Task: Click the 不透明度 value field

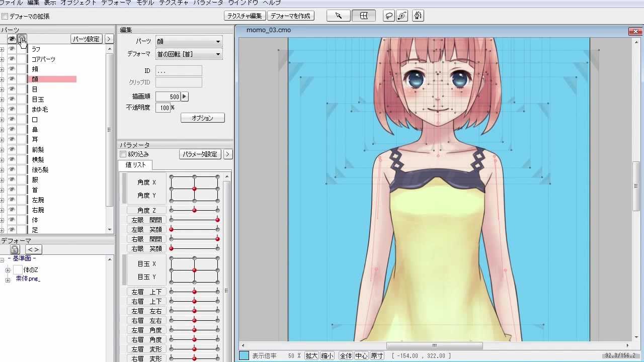Action: coord(163,108)
